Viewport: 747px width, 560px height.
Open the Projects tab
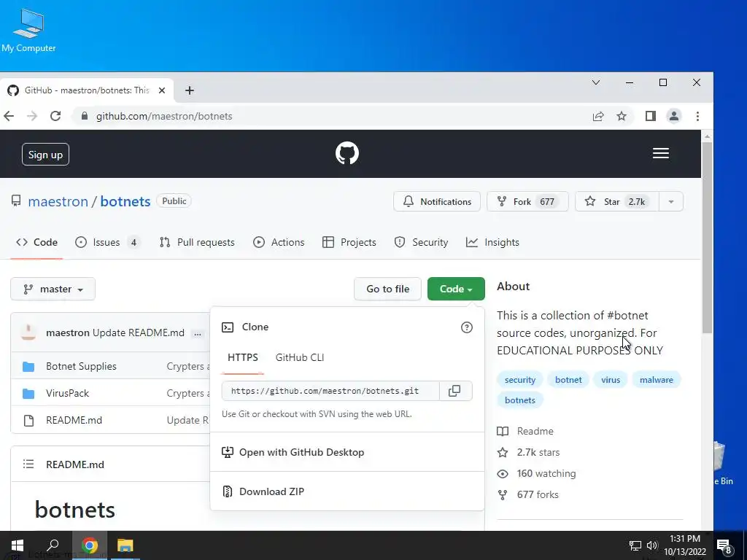click(349, 242)
